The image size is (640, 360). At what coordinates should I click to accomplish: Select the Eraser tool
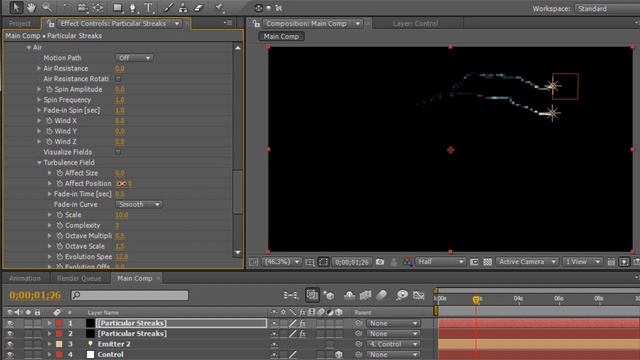(x=198, y=7)
